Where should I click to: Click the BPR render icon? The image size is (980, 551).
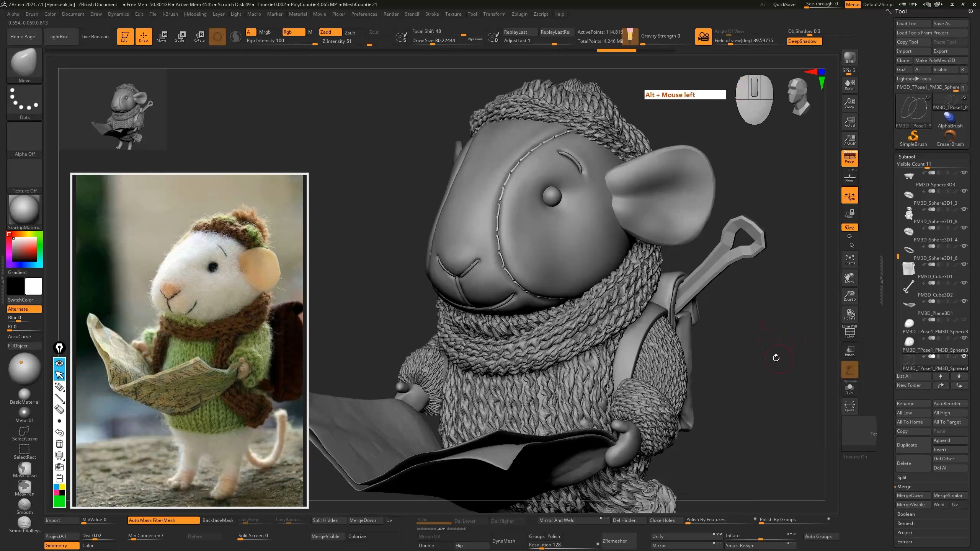coord(849,57)
